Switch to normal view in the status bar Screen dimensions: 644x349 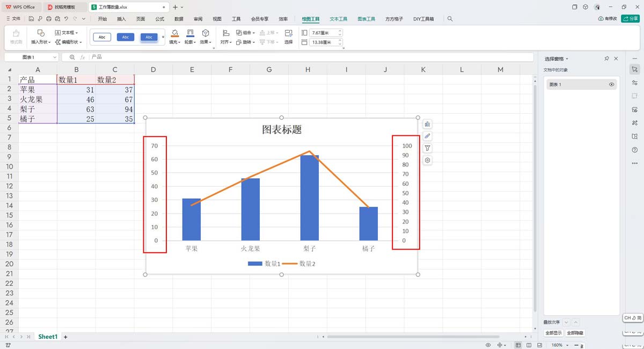tap(518, 345)
